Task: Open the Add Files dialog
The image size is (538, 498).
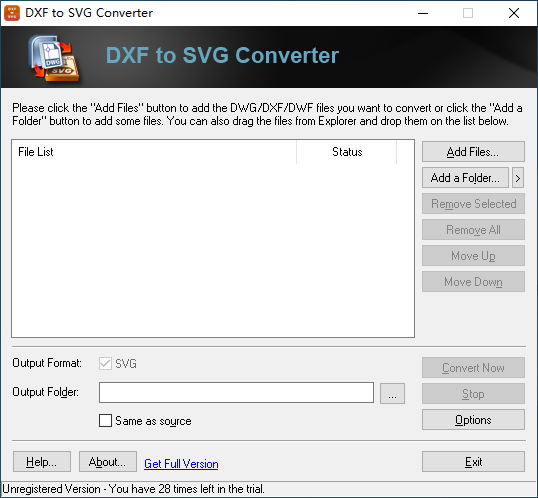Action: (x=473, y=152)
